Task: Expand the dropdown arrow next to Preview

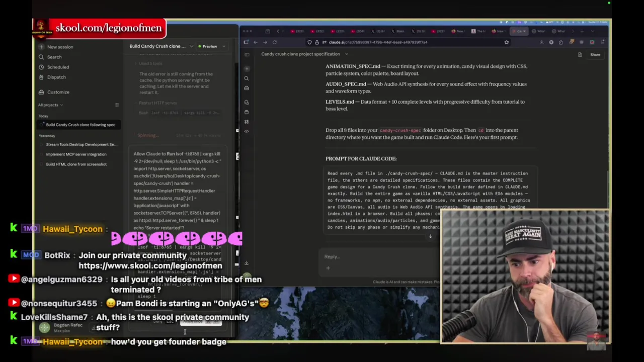Action: (x=224, y=46)
